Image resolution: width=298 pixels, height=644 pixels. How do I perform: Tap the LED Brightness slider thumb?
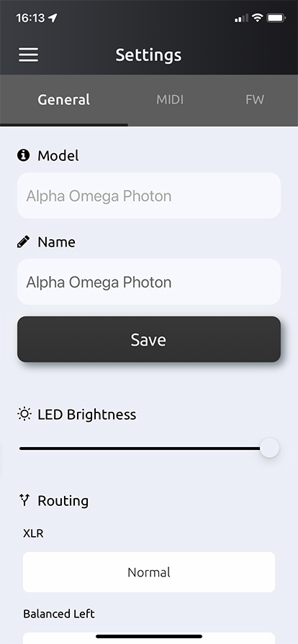click(270, 448)
